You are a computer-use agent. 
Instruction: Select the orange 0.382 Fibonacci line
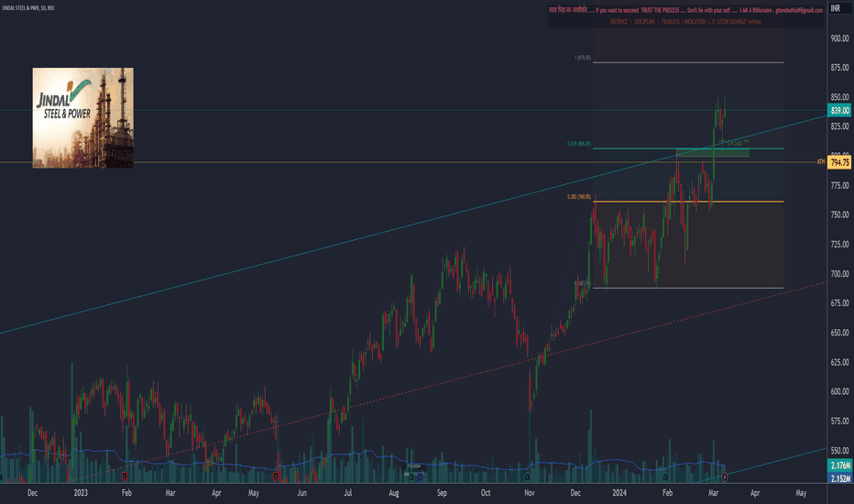688,202
